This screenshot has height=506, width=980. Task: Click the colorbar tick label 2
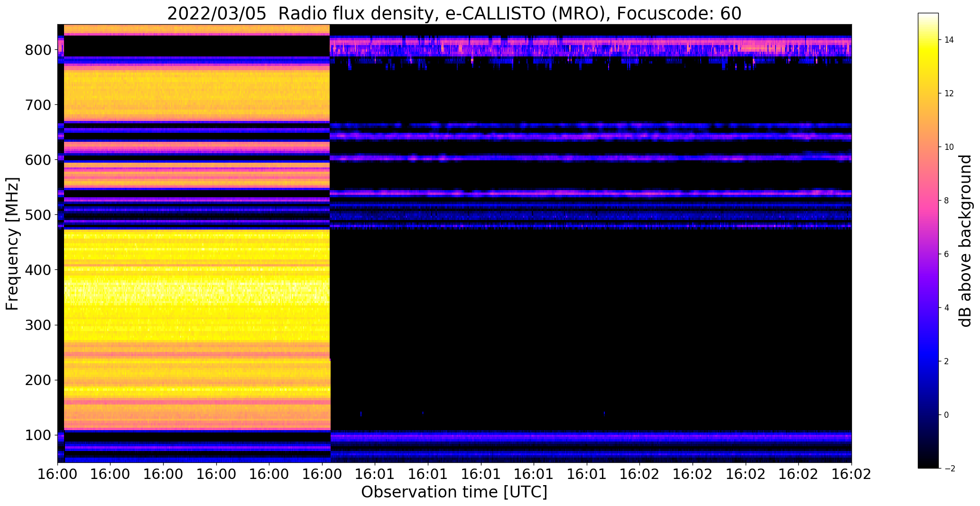tap(947, 361)
